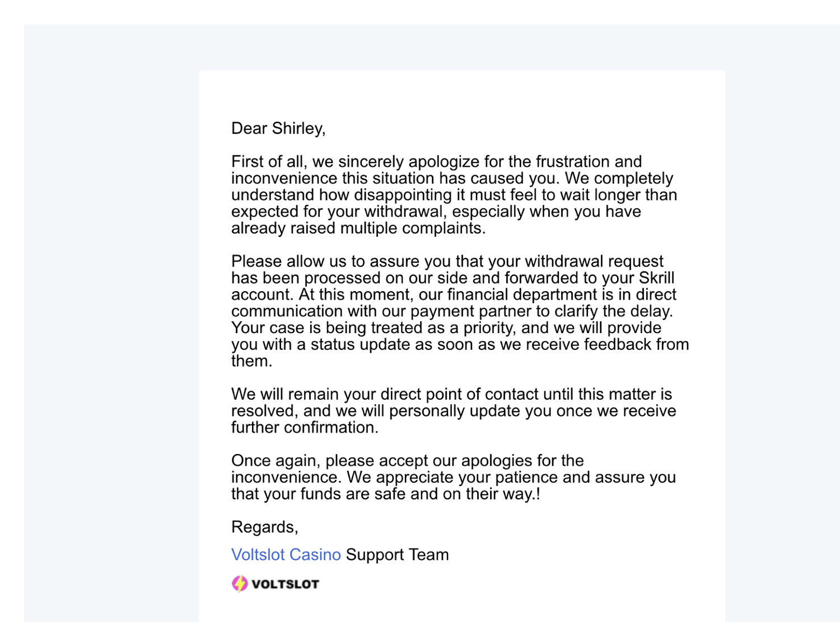The height and width of the screenshot is (622, 840).
Task: Click the phrase "direct point of contact"
Action: point(459,395)
